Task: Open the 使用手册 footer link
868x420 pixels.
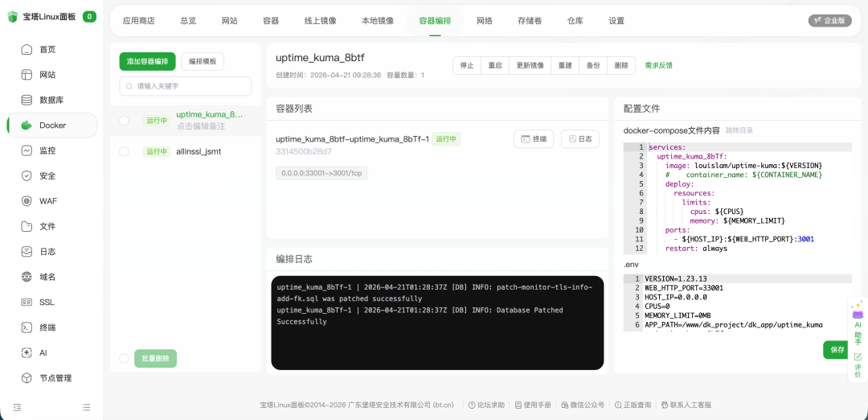Action: pos(533,405)
